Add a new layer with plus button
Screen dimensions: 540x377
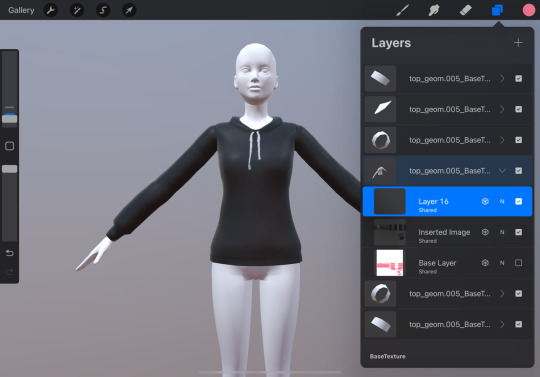(518, 43)
